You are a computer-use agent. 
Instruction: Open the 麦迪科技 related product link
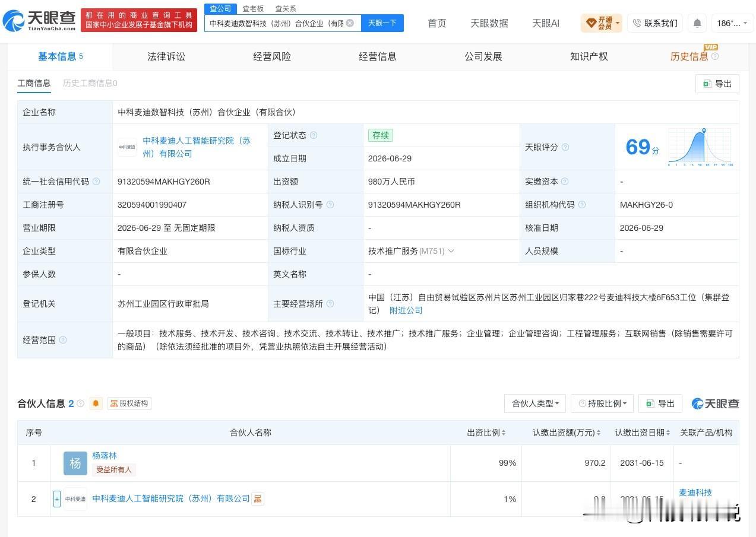695,492
